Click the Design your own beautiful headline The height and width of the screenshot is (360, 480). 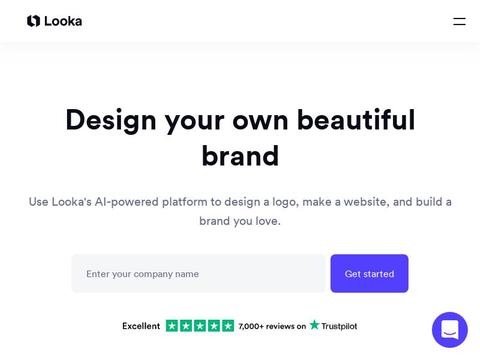[x=240, y=120]
